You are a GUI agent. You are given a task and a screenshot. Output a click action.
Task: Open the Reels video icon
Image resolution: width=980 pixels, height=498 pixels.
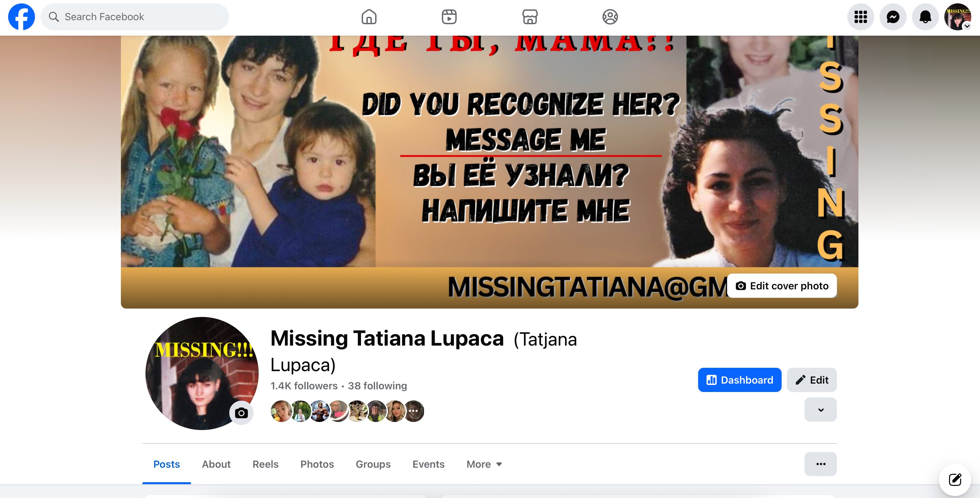coord(449,17)
